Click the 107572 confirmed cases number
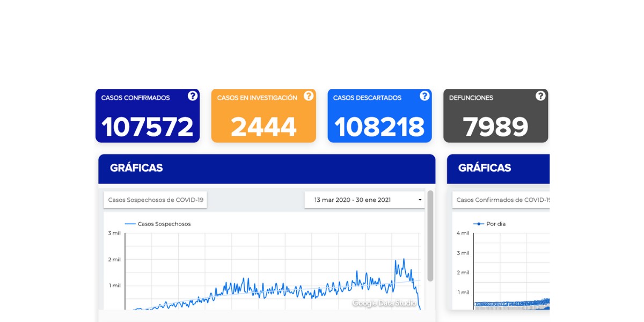644x322 pixels. point(148,127)
